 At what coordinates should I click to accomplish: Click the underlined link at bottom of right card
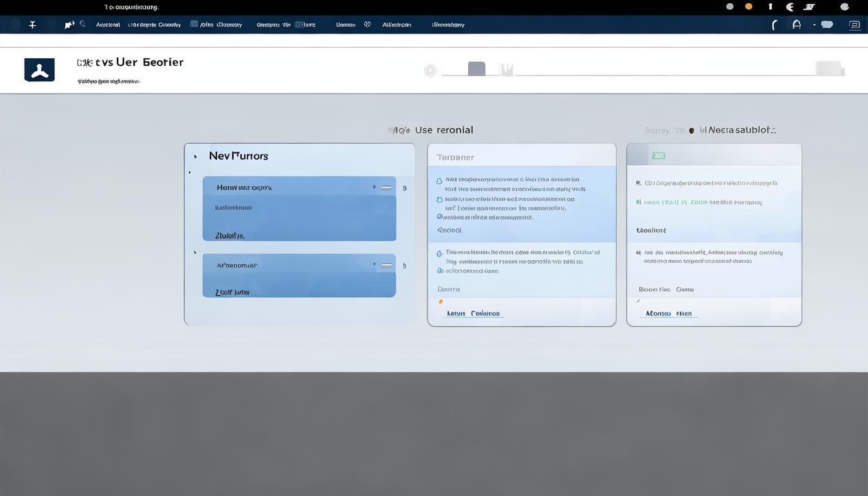[x=668, y=314]
